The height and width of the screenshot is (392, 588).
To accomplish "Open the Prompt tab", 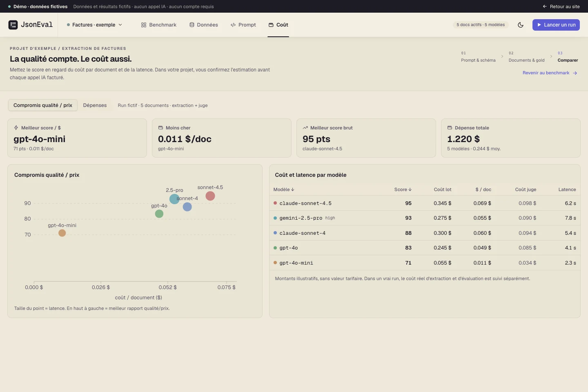I will (243, 25).
